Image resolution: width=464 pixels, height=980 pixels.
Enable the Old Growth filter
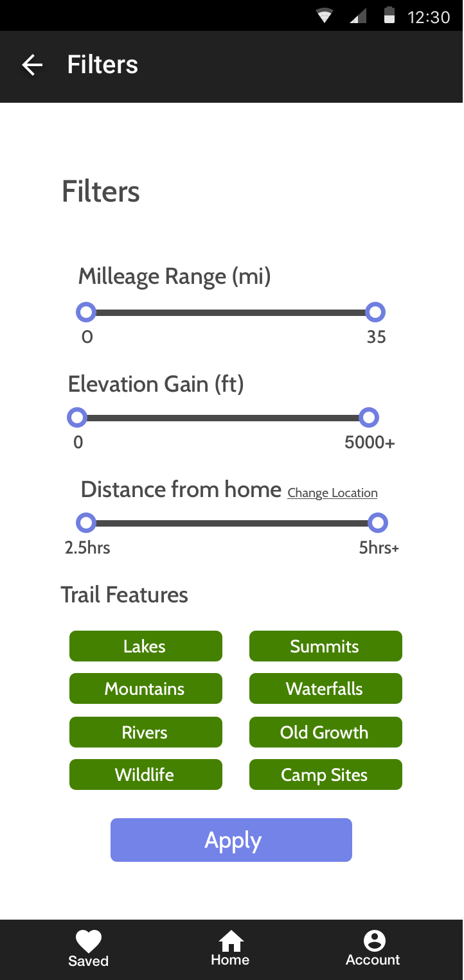pyautogui.click(x=326, y=732)
